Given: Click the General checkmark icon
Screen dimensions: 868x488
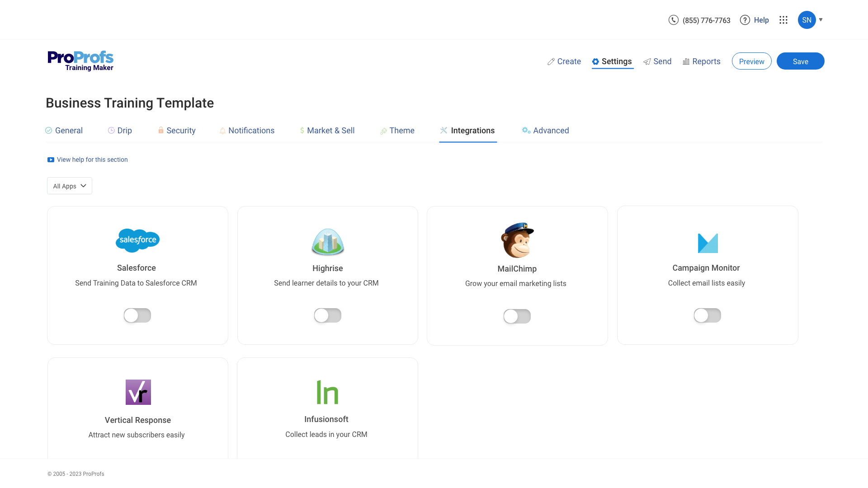Looking at the screenshot, I should point(49,131).
